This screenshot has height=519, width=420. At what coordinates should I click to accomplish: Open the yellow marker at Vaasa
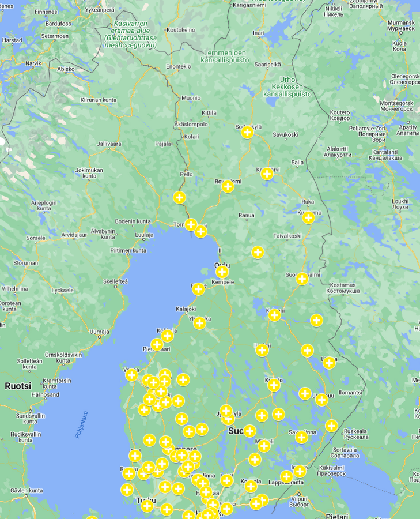pos(131,375)
